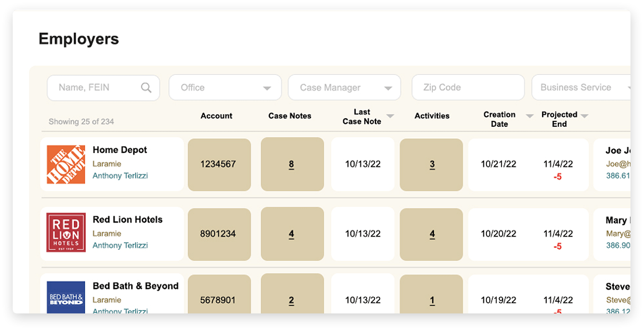This screenshot has width=644, height=330.
Task: Sort by Last Case Note arrow
Action: click(x=390, y=116)
